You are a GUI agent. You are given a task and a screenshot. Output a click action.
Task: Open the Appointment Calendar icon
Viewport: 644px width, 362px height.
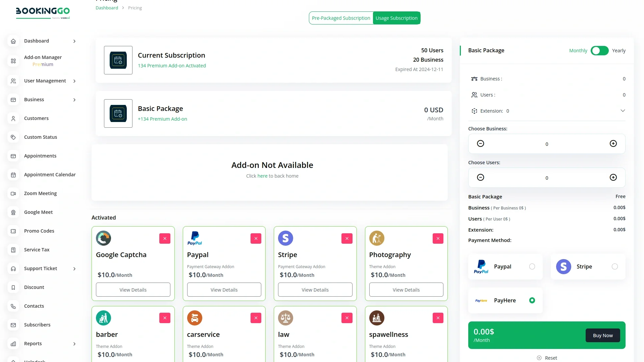pos(13,175)
